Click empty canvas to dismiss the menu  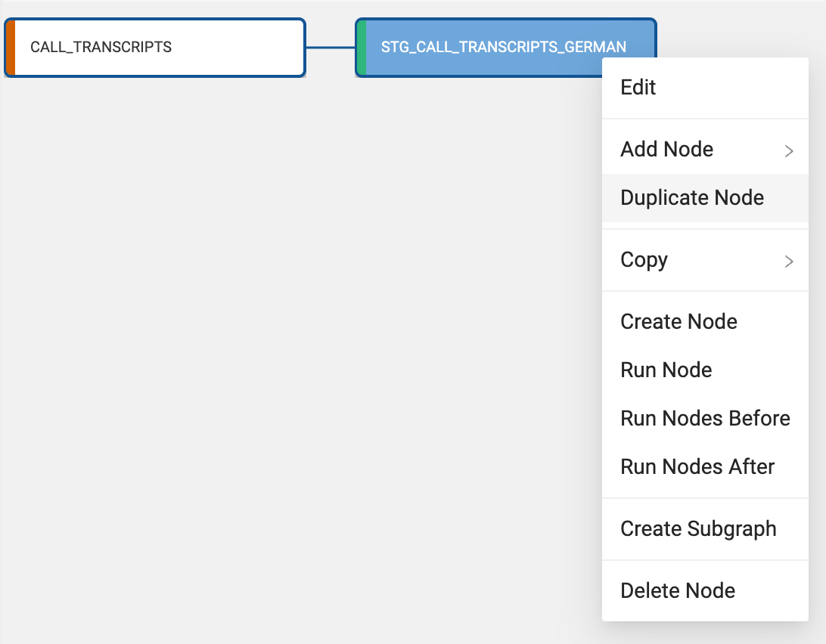click(x=265, y=340)
